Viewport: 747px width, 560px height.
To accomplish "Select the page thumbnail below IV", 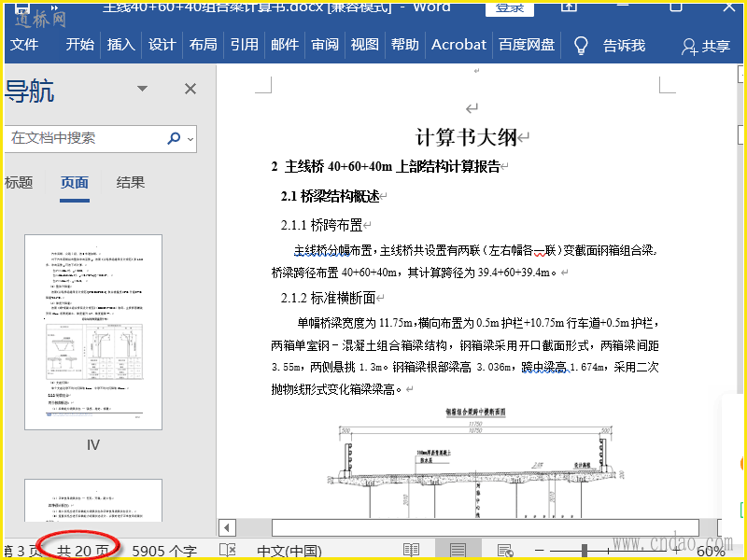I will pyautogui.click(x=93, y=500).
